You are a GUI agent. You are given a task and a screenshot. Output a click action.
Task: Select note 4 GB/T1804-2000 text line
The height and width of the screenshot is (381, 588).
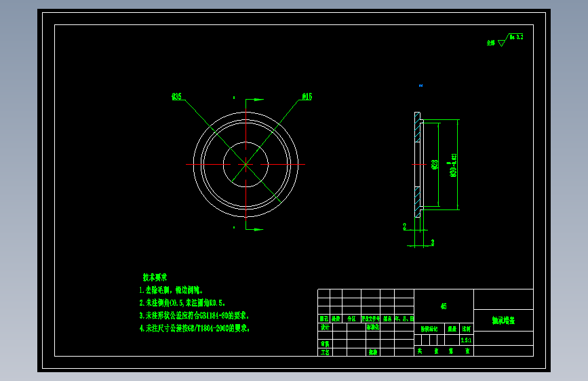(194, 329)
